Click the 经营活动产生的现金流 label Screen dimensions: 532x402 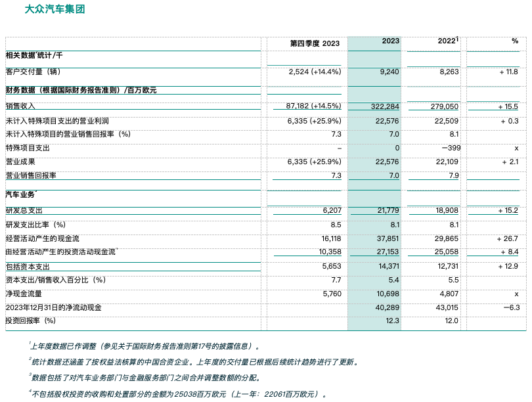[43, 238]
